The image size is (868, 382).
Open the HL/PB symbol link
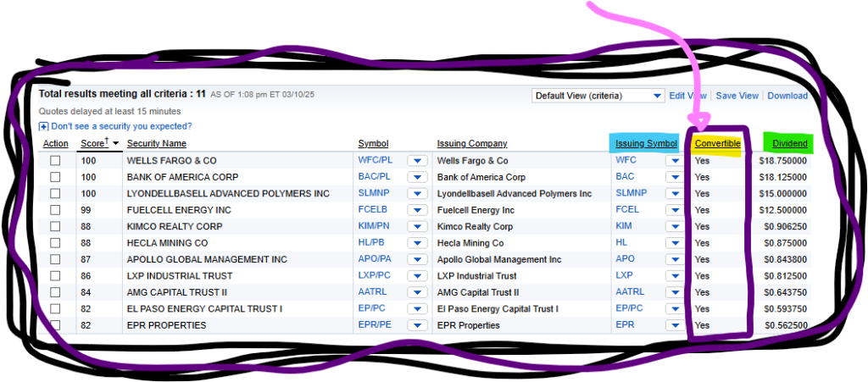coord(372,243)
